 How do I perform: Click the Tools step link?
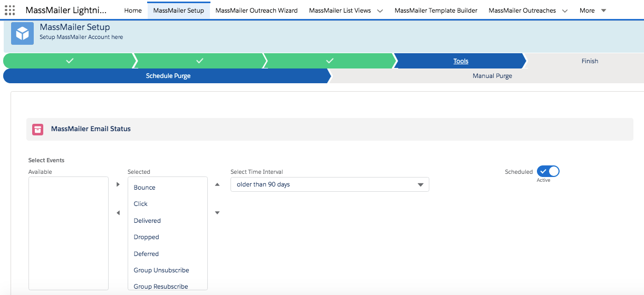click(461, 61)
